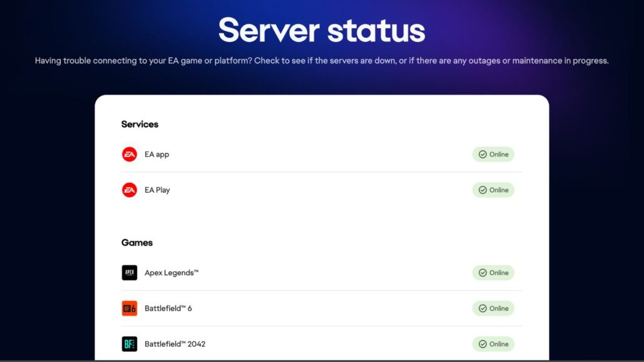
Task: Click the Battlefield 6 game icon
Action: point(129,308)
